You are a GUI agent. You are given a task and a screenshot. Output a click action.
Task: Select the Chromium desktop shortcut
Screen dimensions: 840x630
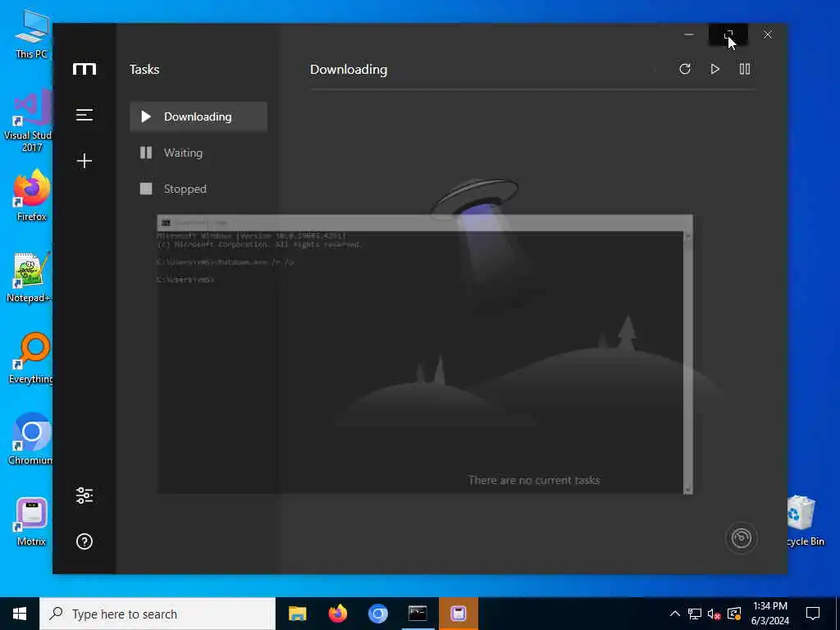click(x=30, y=440)
